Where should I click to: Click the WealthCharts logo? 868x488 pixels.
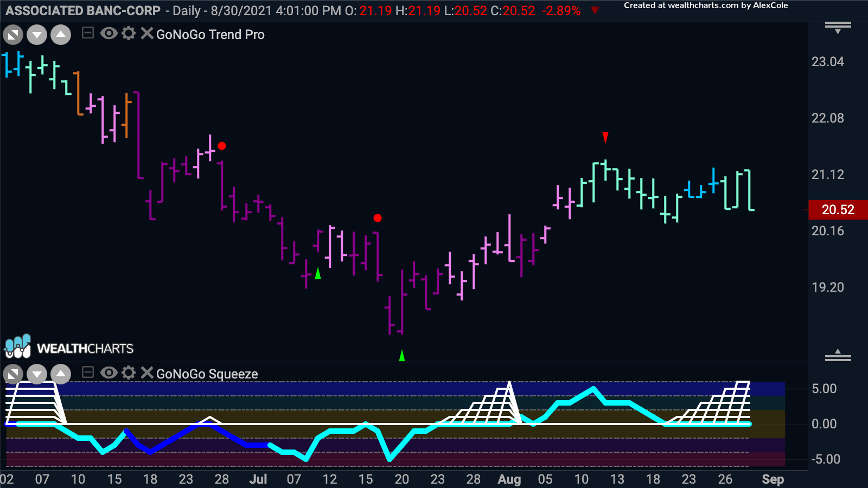click(x=69, y=347)
